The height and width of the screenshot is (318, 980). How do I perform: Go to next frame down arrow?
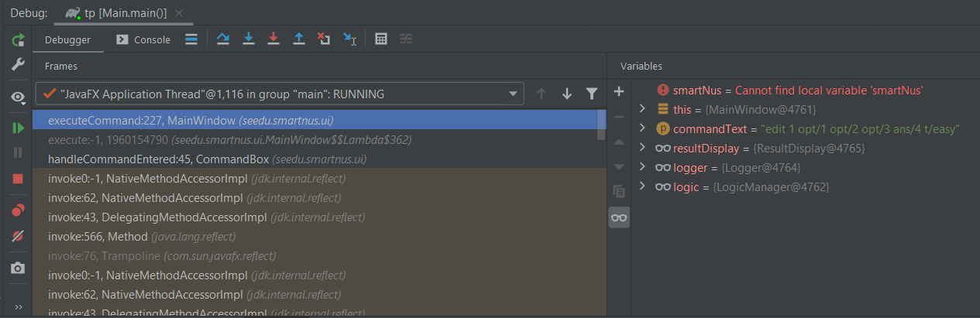click(x=567, y=94)
